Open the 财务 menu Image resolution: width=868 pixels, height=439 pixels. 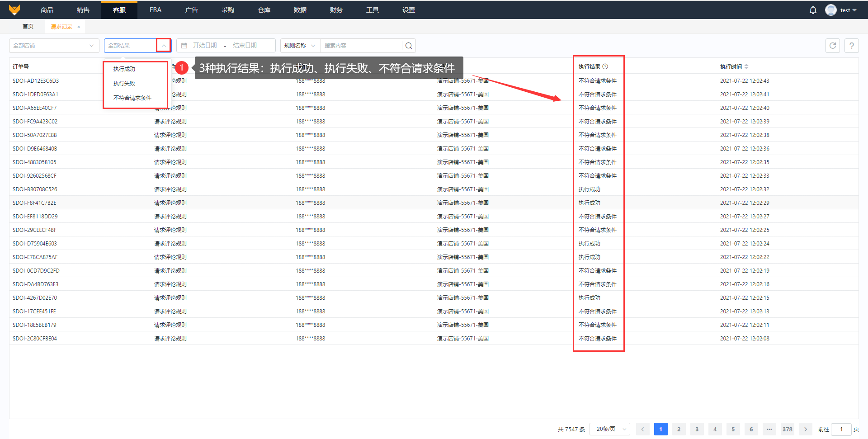(x=336, y=10)
